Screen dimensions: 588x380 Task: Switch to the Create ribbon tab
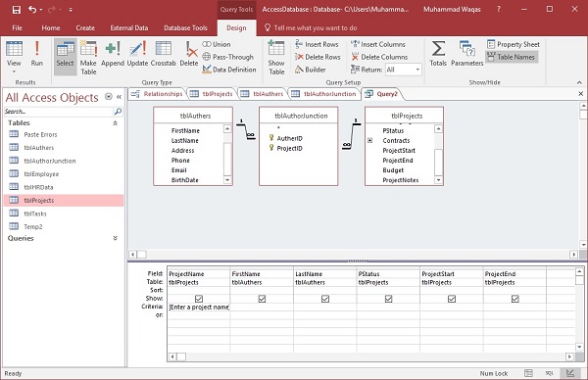tap(85, 27)
